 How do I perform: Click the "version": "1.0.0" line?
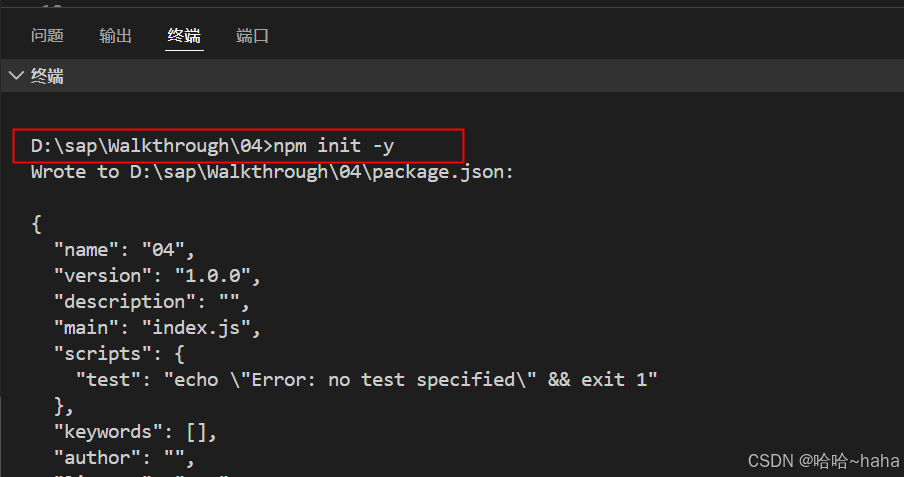[157, 276]
